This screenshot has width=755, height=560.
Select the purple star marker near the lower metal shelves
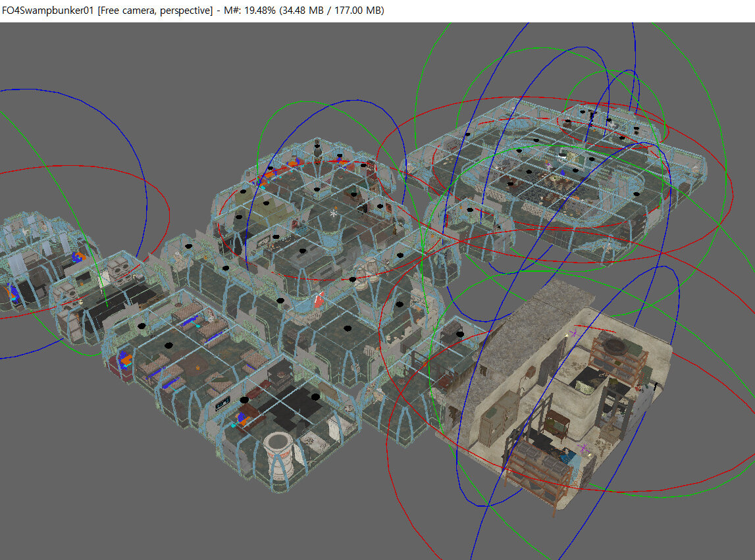(x=584, y=449)
